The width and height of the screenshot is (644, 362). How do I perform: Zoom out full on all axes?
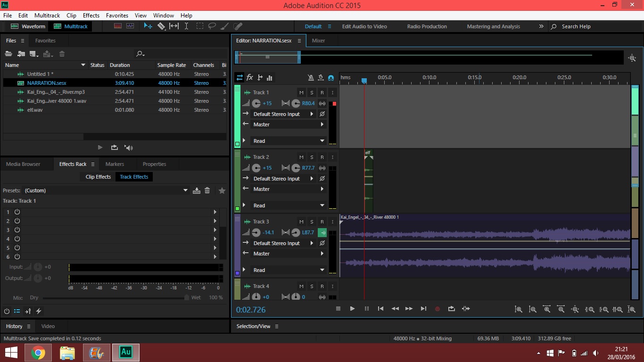pyautogui.click(x=575, y=309)
